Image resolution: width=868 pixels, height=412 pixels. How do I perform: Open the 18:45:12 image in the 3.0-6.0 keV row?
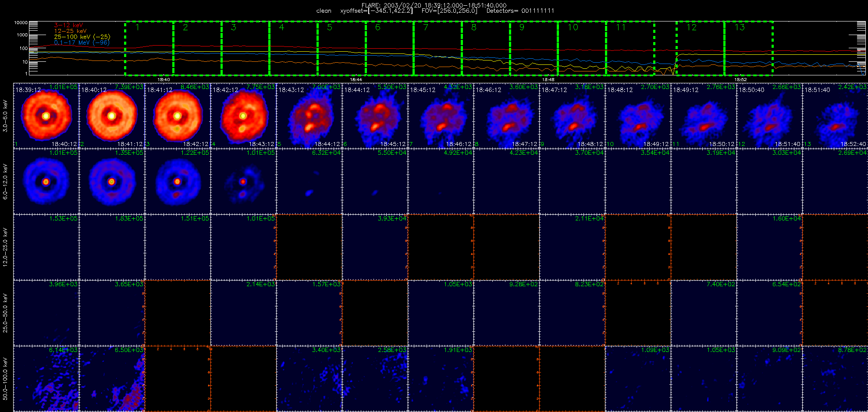[x=441, y=116]
